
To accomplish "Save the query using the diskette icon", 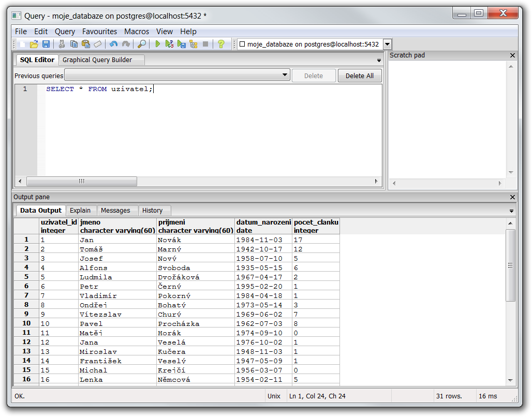I will [x=47, y=44].
